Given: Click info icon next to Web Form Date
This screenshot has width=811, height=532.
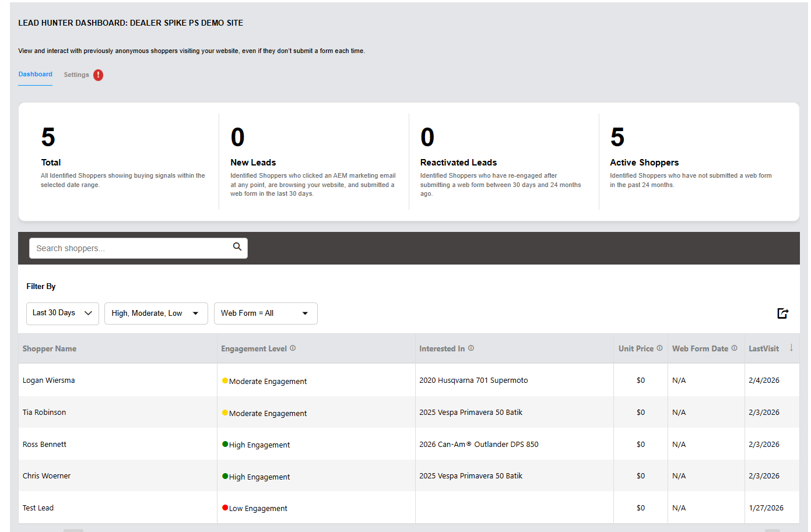Looking at the screenshot, I should pos(734,348).
